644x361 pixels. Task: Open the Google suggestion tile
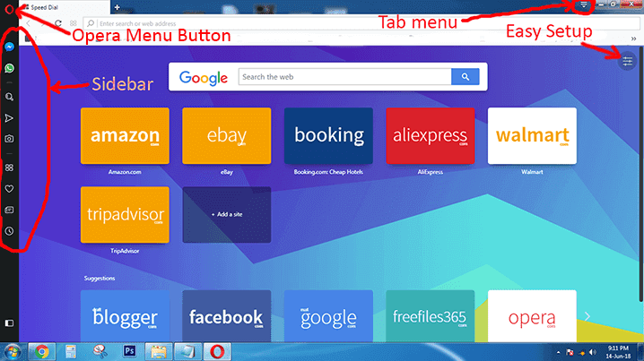click(x=328, y=316)
